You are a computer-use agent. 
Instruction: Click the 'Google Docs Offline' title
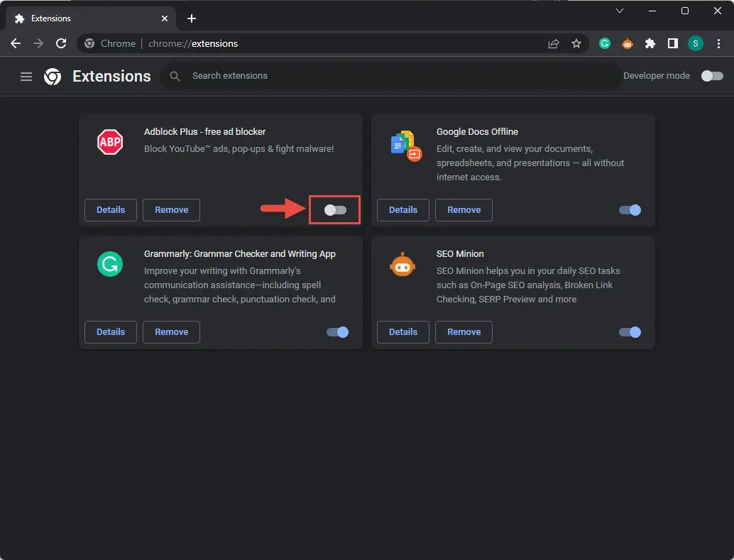[x=477, y=131]
